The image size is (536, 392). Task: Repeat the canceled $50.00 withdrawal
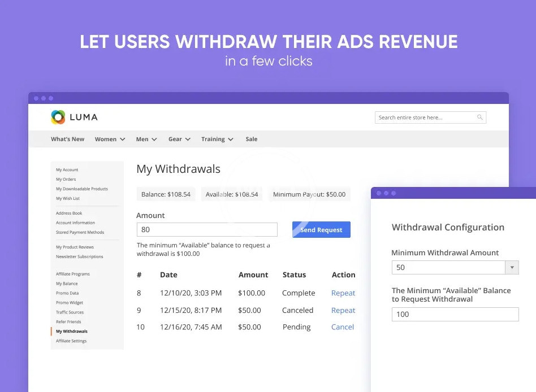pos(343,311)
